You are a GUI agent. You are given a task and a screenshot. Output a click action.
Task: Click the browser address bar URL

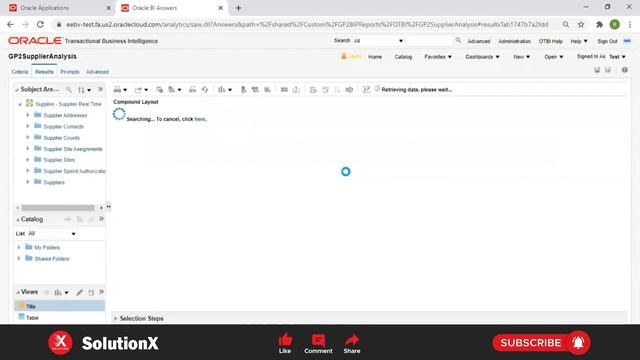tap(307, 24)
